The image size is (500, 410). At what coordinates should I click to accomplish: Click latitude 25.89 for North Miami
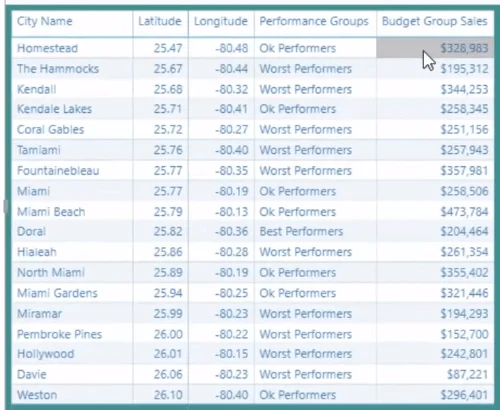click(168, 272)
